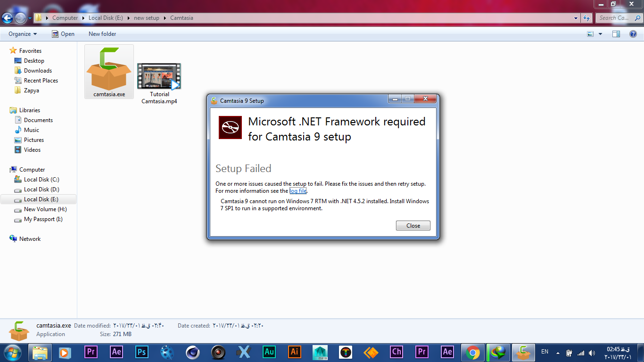
Task: Launch Autodesk Maya from the taskbar
Action: [x=320, y=352]
